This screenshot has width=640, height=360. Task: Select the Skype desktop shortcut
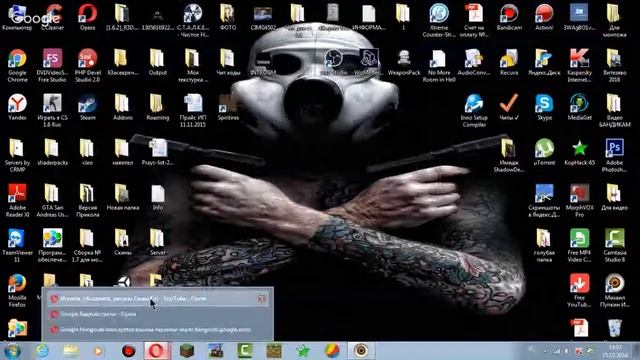tap(544, 107)
